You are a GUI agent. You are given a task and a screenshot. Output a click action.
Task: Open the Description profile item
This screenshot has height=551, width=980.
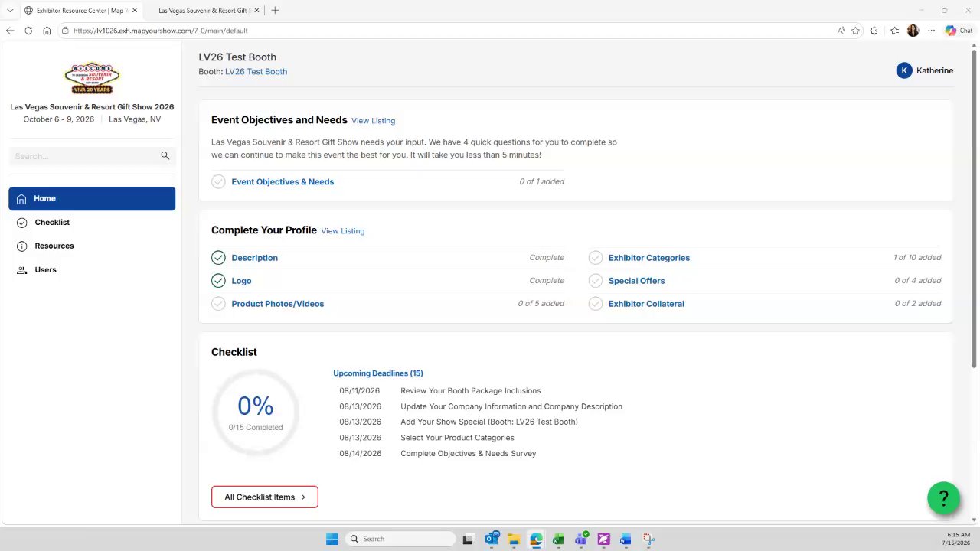[254, 258]
